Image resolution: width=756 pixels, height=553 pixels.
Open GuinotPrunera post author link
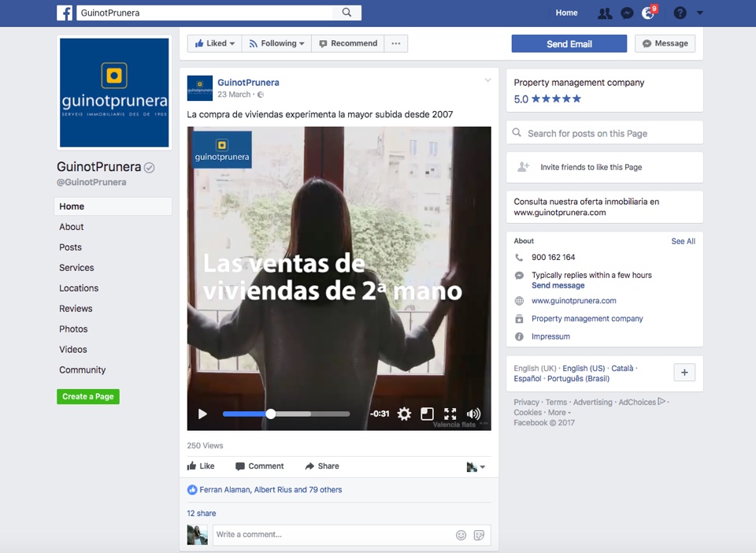(x=248, y=83)
